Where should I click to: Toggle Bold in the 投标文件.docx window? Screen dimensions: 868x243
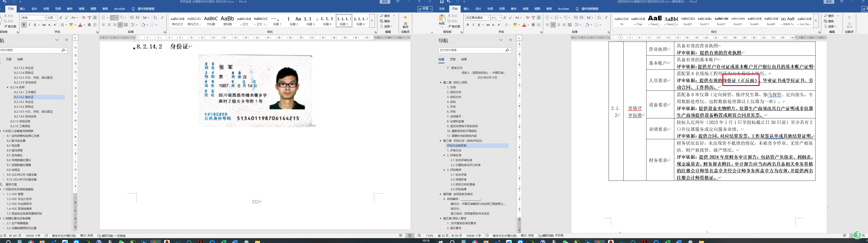24,25
